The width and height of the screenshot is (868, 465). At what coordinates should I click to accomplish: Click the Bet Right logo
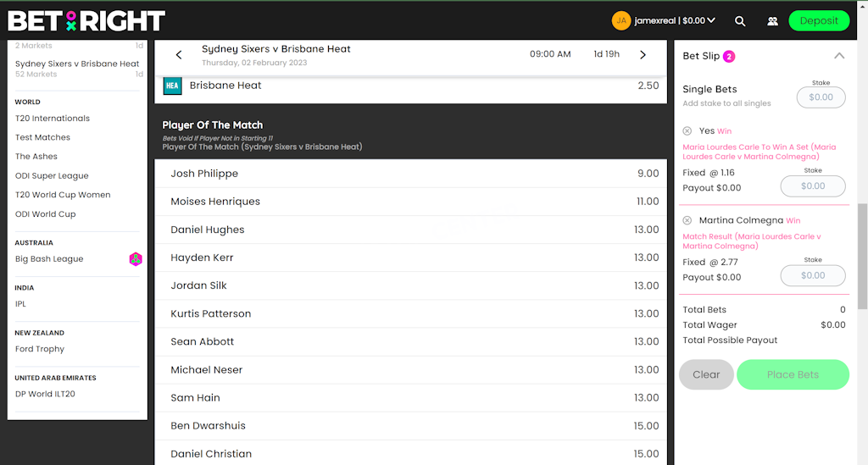(x=86, y=21)
